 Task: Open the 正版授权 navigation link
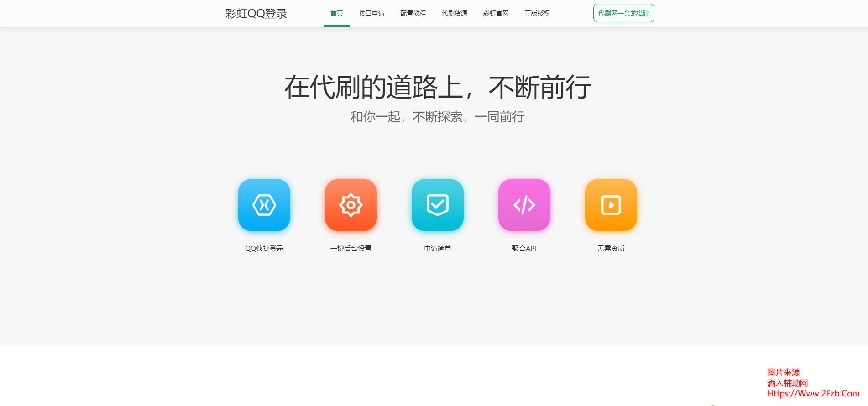(537, 13)
